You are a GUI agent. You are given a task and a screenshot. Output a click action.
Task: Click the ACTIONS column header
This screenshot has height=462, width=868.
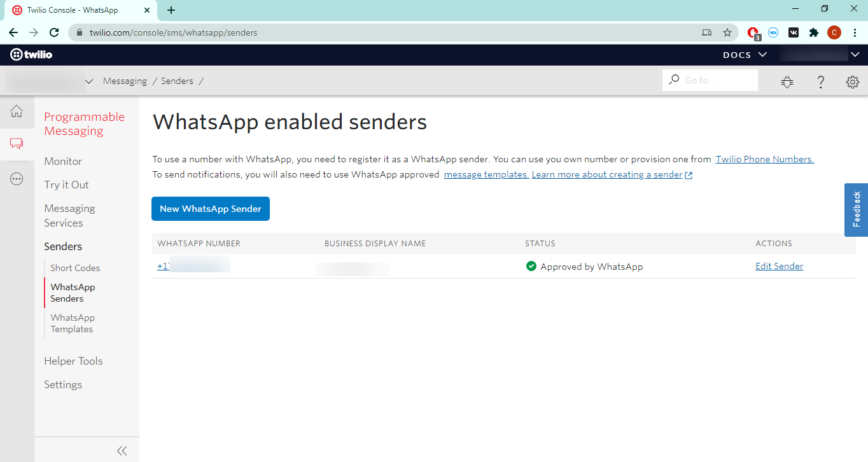point(774,243)
